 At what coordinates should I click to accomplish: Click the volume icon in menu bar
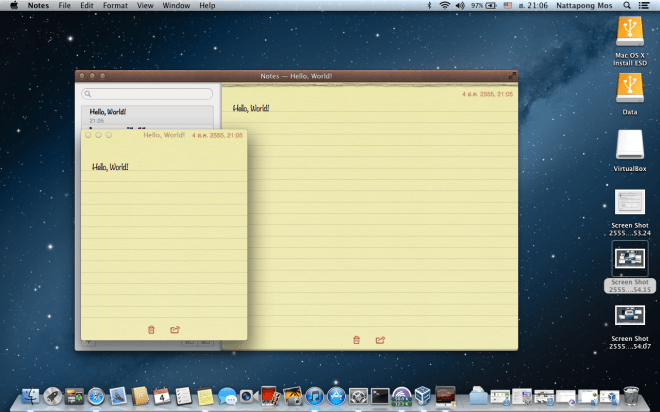point(459,6)
